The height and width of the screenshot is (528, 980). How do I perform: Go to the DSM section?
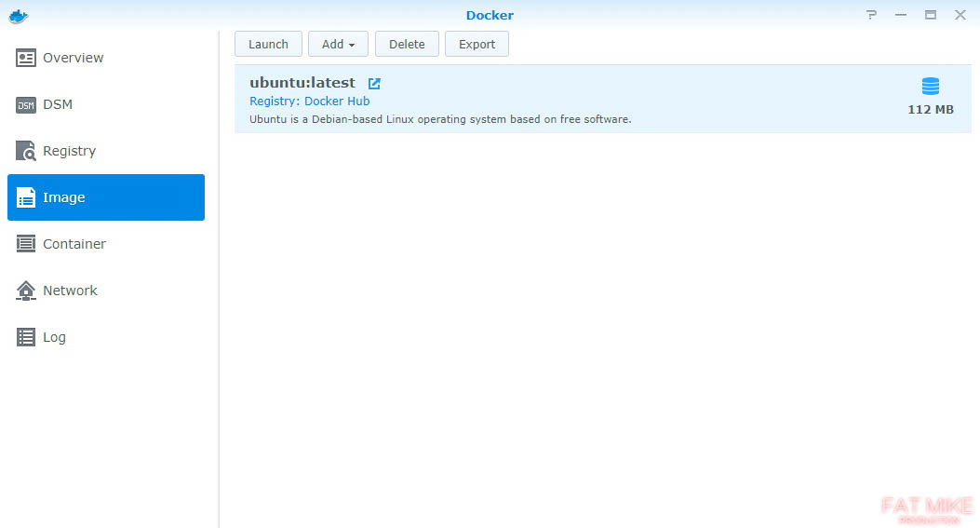105,104
